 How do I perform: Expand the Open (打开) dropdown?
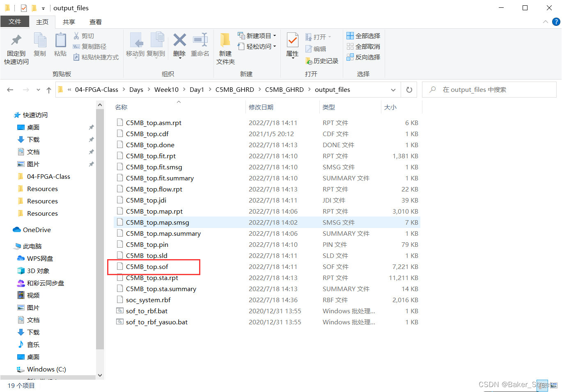[x=330, y=37]
